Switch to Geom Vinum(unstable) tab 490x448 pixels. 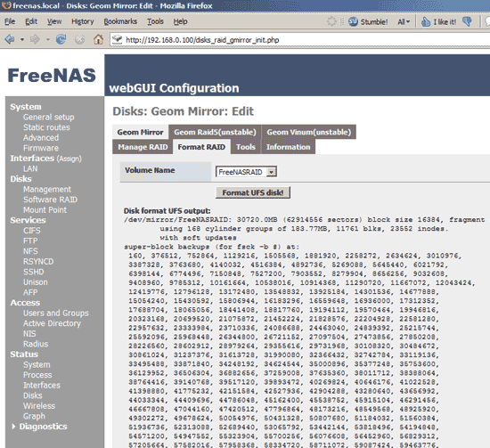click(x=309, y=132)
